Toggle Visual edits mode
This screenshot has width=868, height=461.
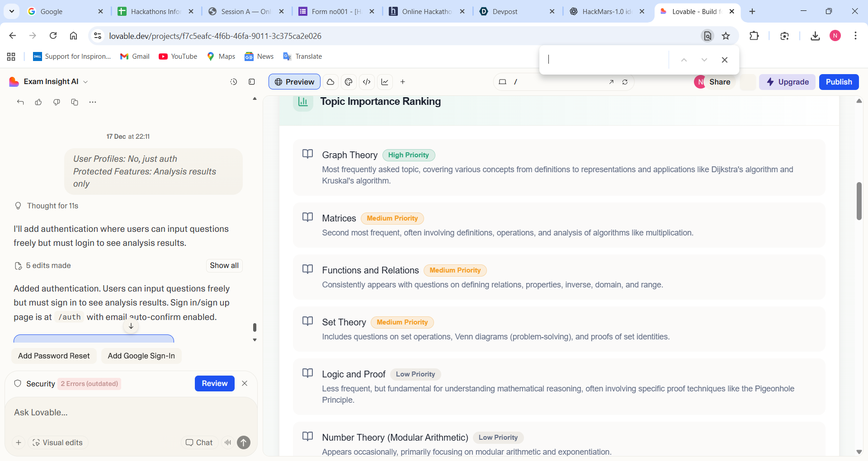click(58, 442)
